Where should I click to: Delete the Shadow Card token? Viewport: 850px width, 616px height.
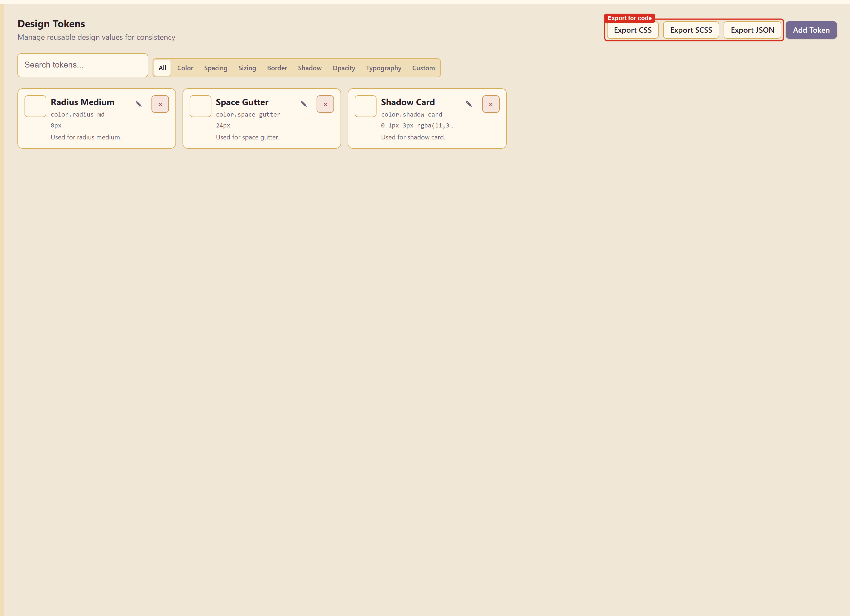(x=491, y=104)
